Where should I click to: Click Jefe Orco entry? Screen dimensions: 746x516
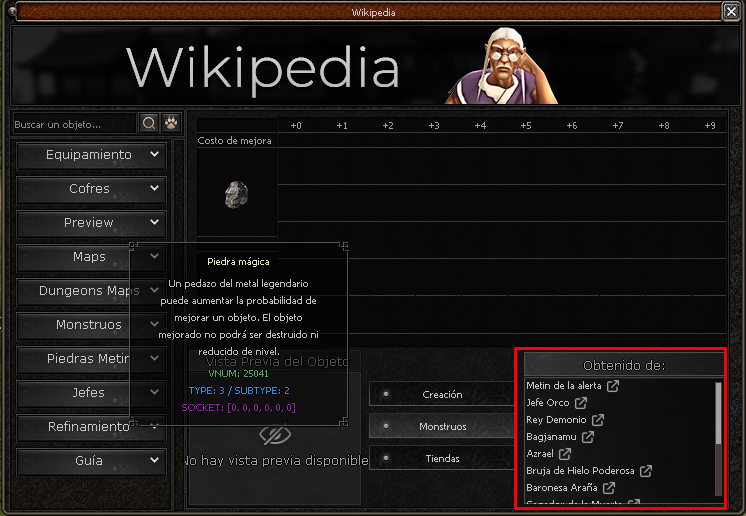point(548,403)
